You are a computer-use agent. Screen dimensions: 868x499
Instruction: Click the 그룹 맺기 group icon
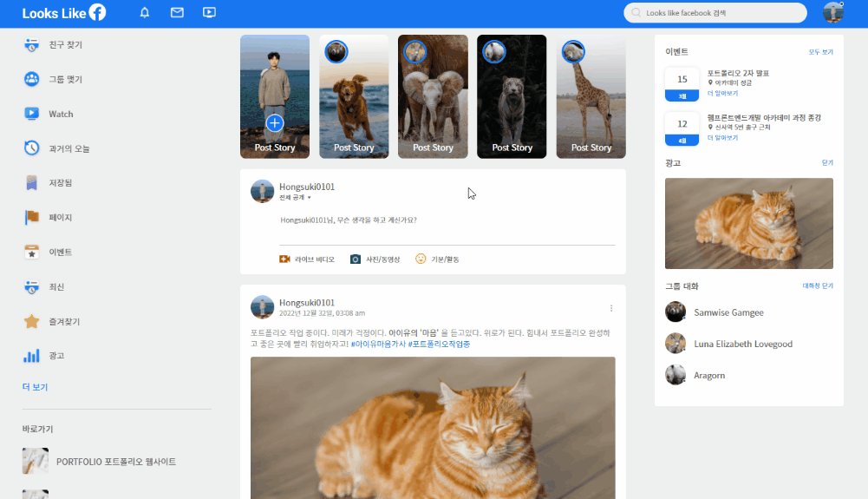[31, 79]
